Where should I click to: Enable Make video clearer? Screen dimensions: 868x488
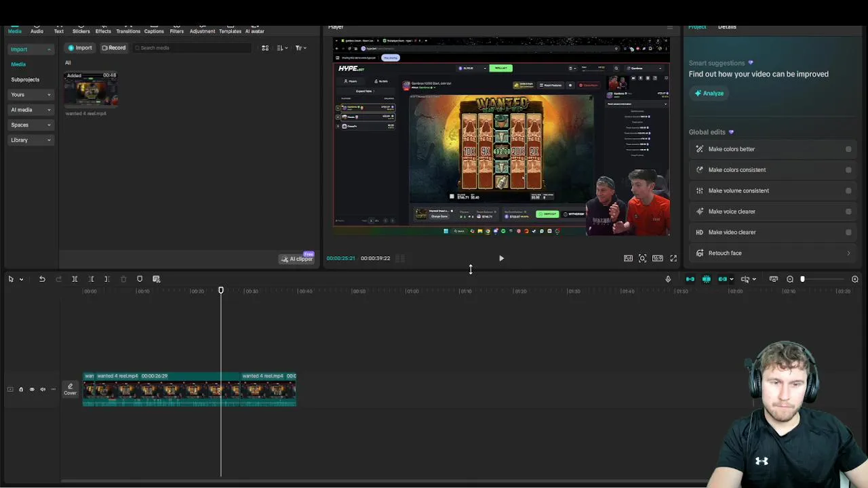[x=848, y=232]
